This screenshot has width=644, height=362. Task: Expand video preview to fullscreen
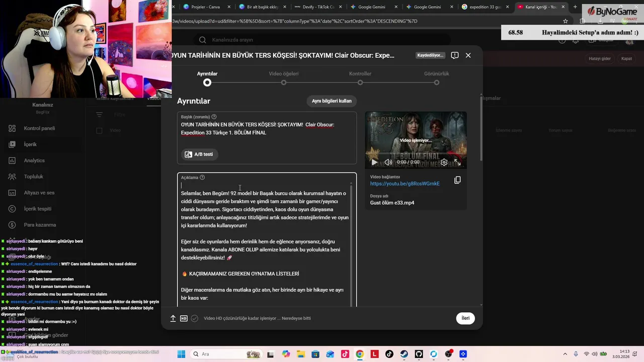458,162
